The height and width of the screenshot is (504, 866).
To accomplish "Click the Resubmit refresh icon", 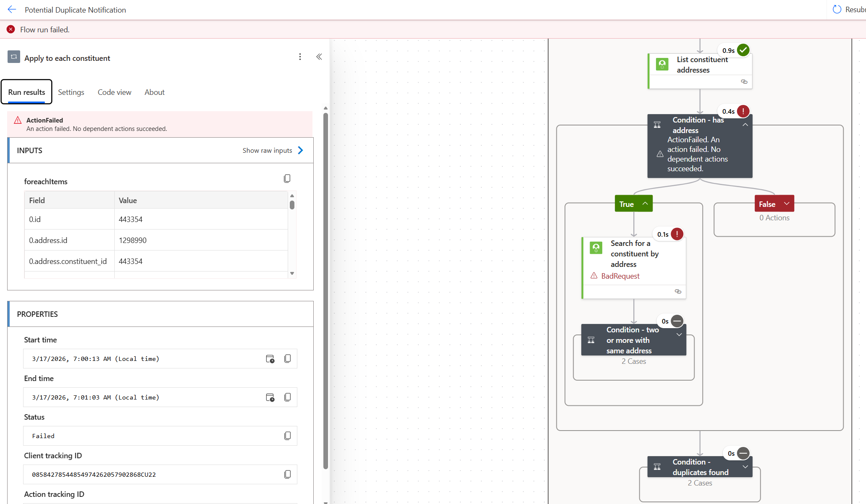I will click(x=837, y=9).
